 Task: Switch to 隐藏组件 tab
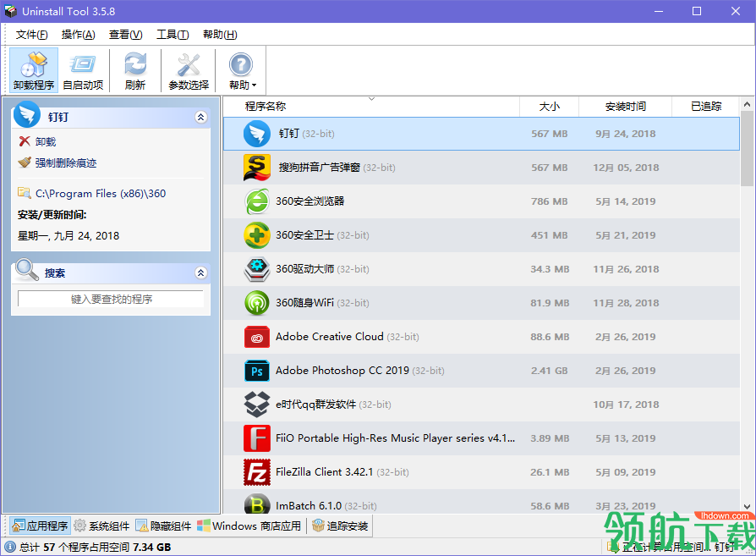coord(163,526)
